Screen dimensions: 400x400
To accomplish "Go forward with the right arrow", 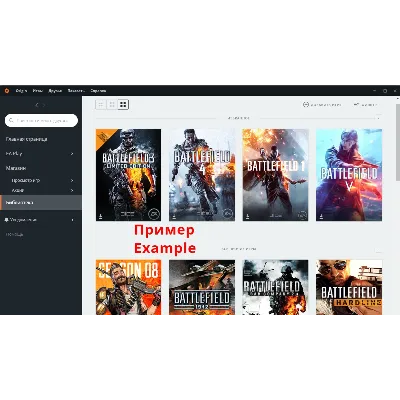I will 44,105.
